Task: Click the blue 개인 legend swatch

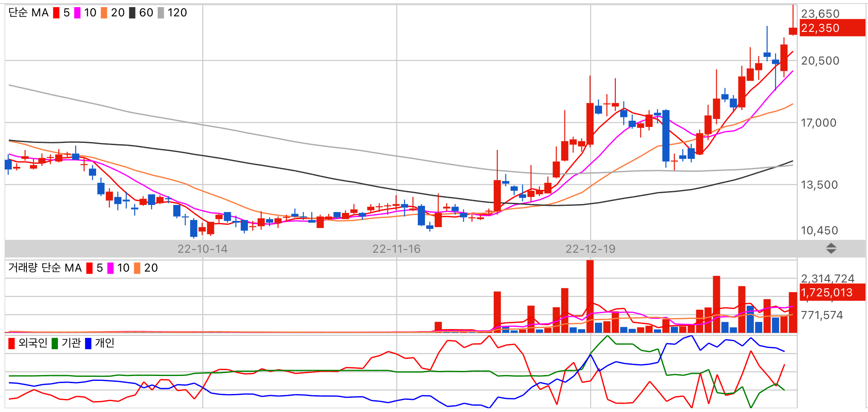Action: [88, 344]
